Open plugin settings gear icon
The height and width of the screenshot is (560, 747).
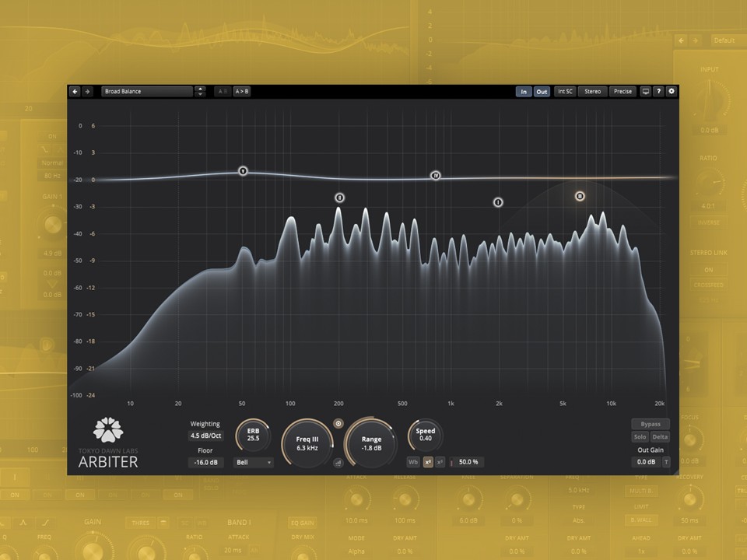tap(672, 92)
